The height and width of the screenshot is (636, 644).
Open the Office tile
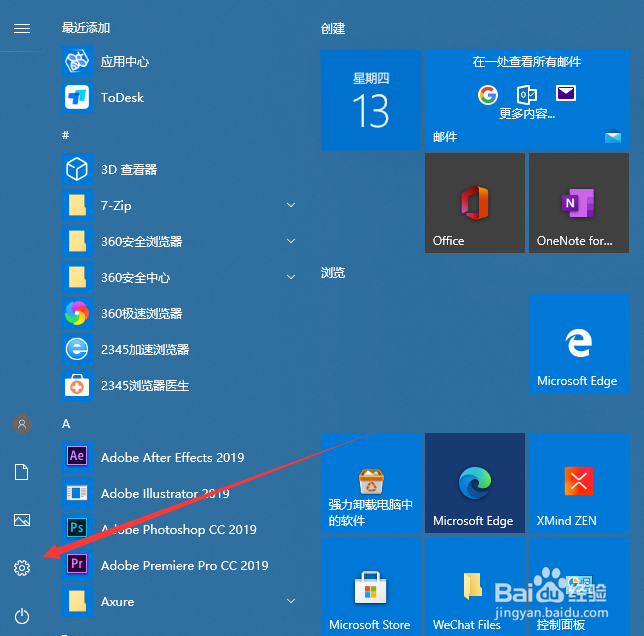(x=475, y=203)
